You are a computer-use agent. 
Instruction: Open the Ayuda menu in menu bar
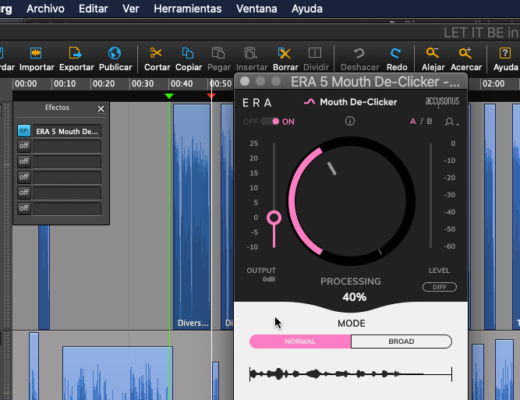[x=307, y=8]
